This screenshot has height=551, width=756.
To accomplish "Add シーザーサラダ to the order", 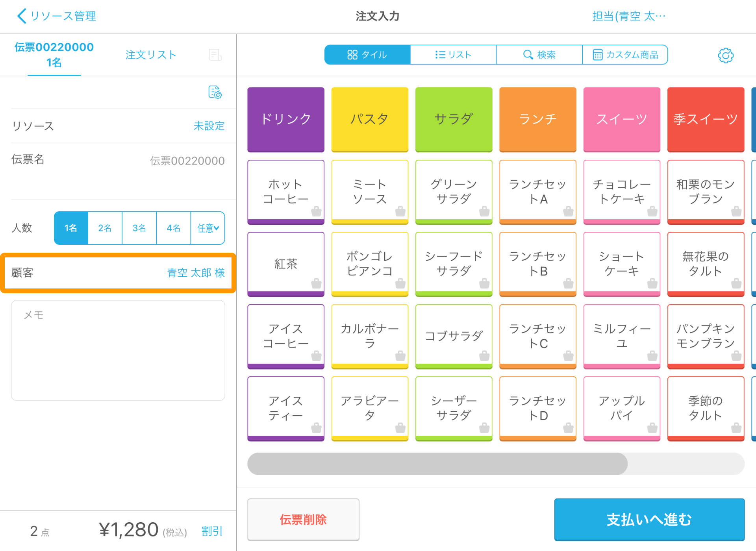I will (454, 409).
